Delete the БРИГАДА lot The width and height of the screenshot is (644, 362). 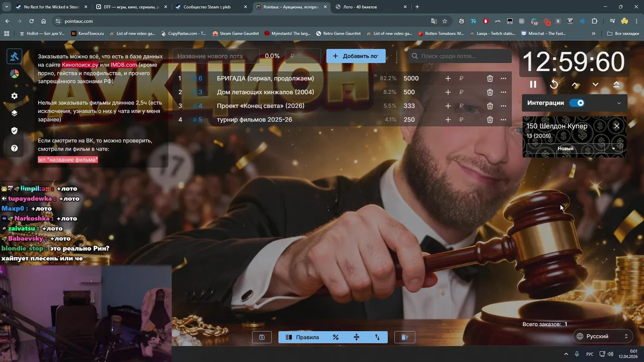click(x=490, y=78)
